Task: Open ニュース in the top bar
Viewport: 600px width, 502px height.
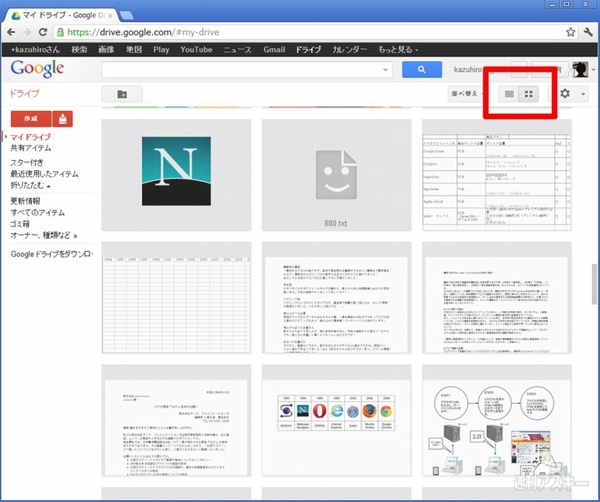Action: (238, 50)
